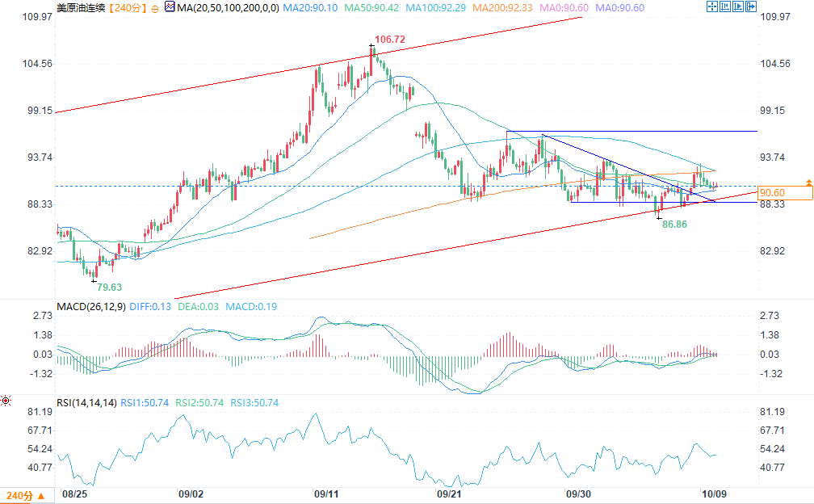Screen dimensions: 814x504
Task: Click the MA200:92.33 value
Action: (x=502, y=8)
